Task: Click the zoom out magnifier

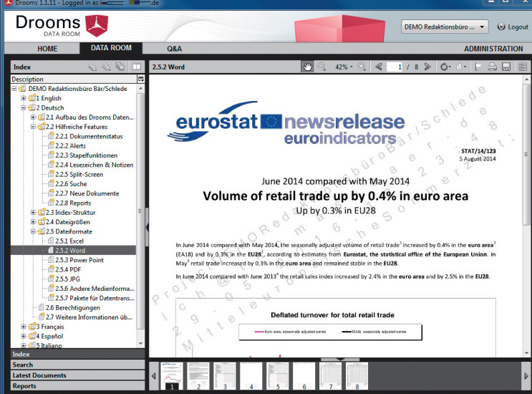Action: pyautogui.click(x=321, y=67)
